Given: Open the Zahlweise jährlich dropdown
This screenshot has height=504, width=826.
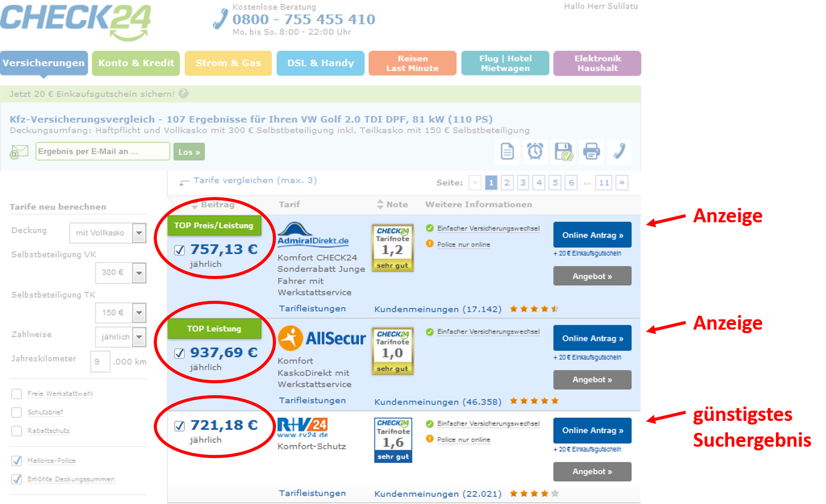Looking at the screenshot, I should tap(121, 337).
